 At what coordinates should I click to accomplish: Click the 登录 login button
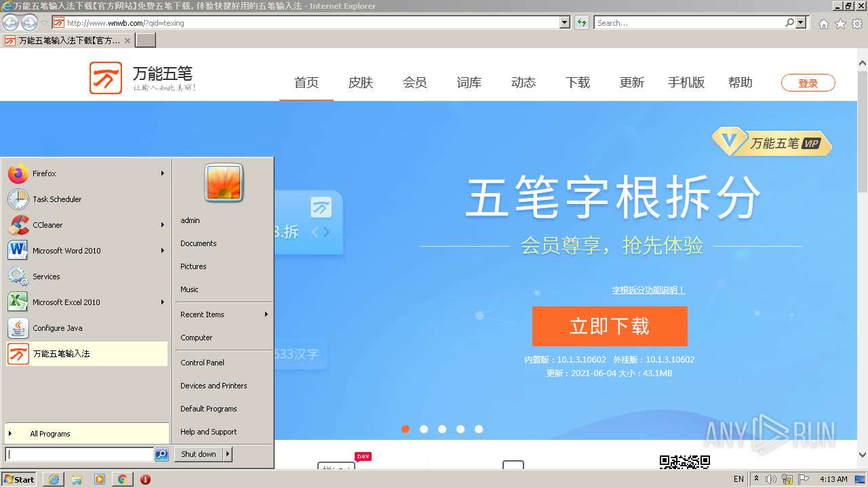click(x=808, y=83)
